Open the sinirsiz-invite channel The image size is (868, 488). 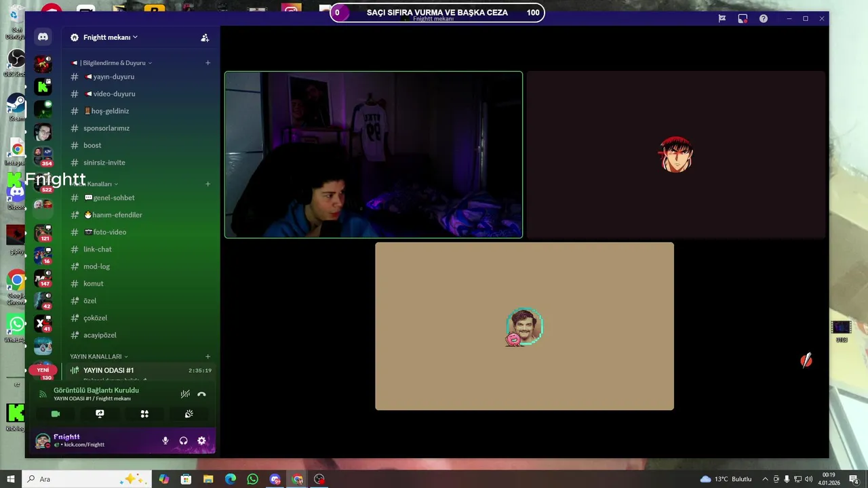(140, 163)
